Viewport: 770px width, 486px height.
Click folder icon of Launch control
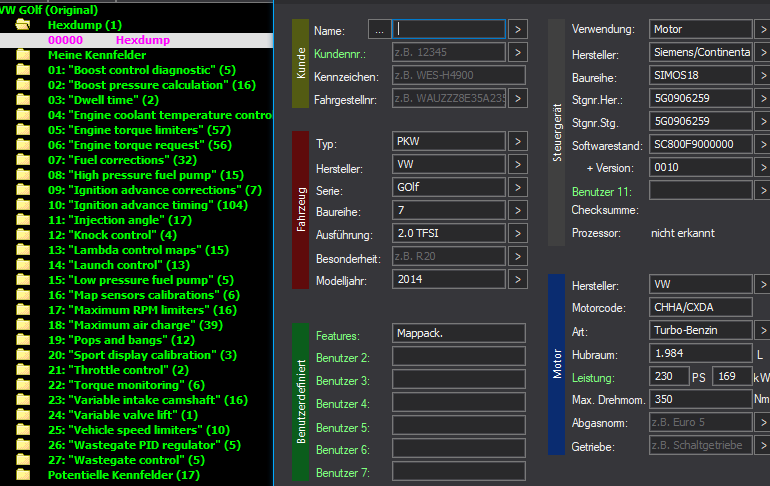pos(23,265)
